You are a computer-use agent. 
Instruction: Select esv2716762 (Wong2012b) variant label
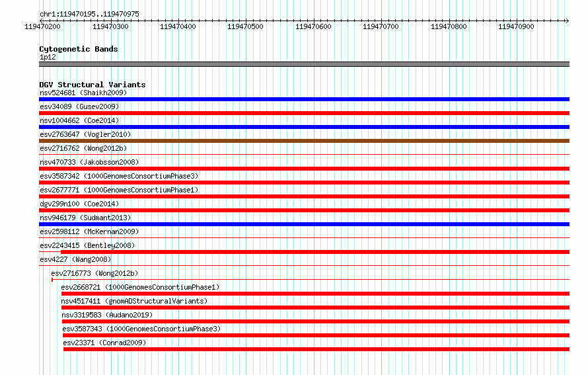point(83,148)
